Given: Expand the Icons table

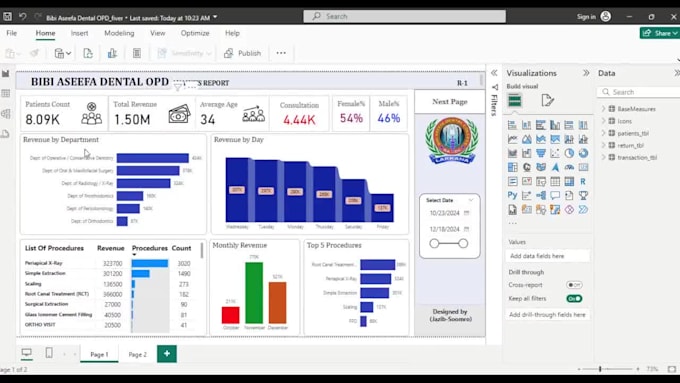Looking at the screenshot, I should (x=603, y=121).
